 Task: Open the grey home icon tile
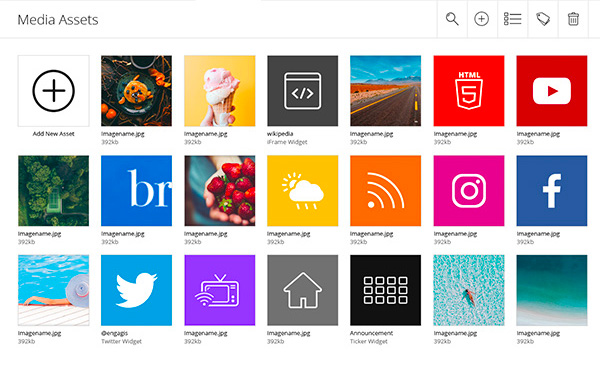tap(303, 290)
